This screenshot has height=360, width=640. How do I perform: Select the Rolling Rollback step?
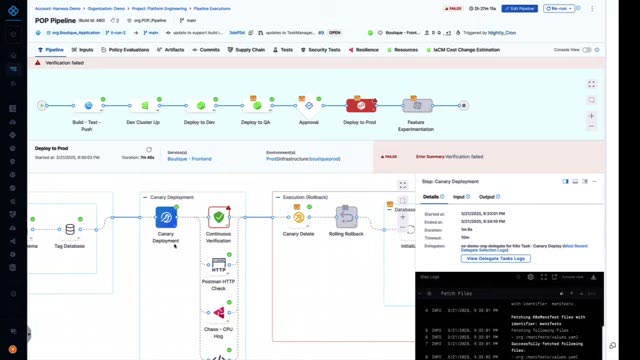[347, 217]
